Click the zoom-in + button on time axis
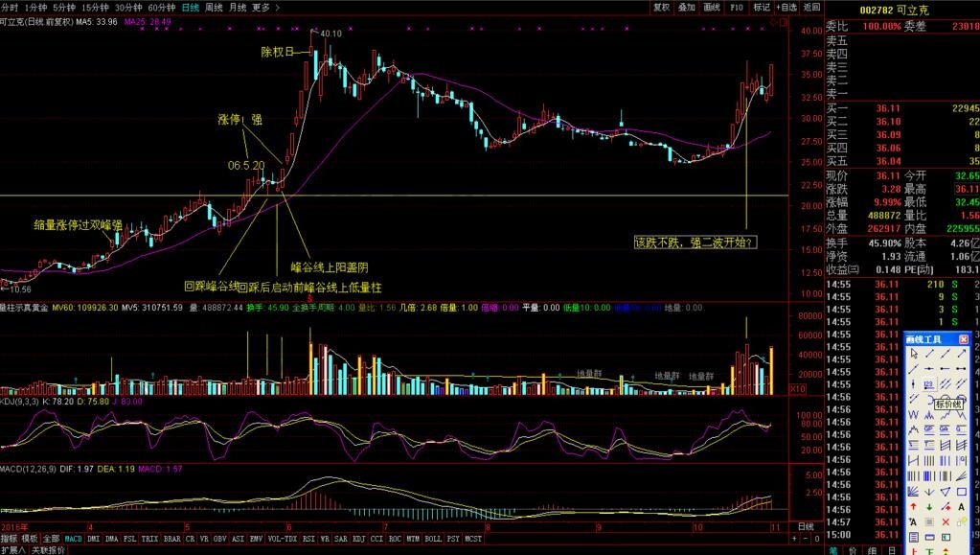This screenshot has width=980, height=555. pos(794,539)
